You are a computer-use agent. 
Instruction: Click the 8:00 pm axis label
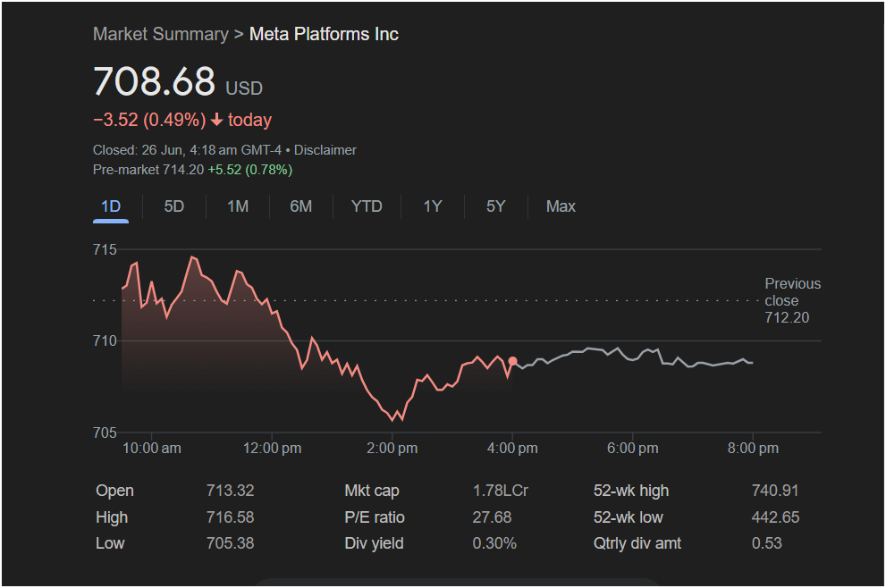(753, 449)
